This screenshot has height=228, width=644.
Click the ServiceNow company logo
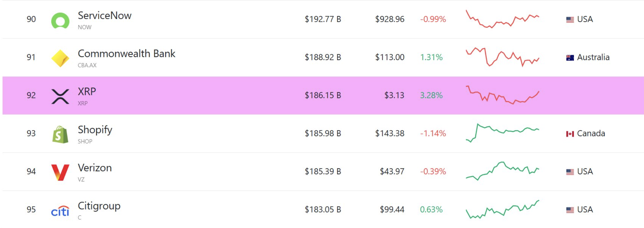pyautogui.click(x=60, y=20)
